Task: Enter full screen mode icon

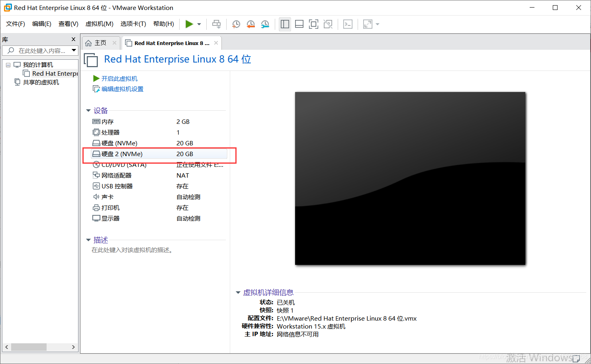Action: pyautogui.click(x=313, y=24)
